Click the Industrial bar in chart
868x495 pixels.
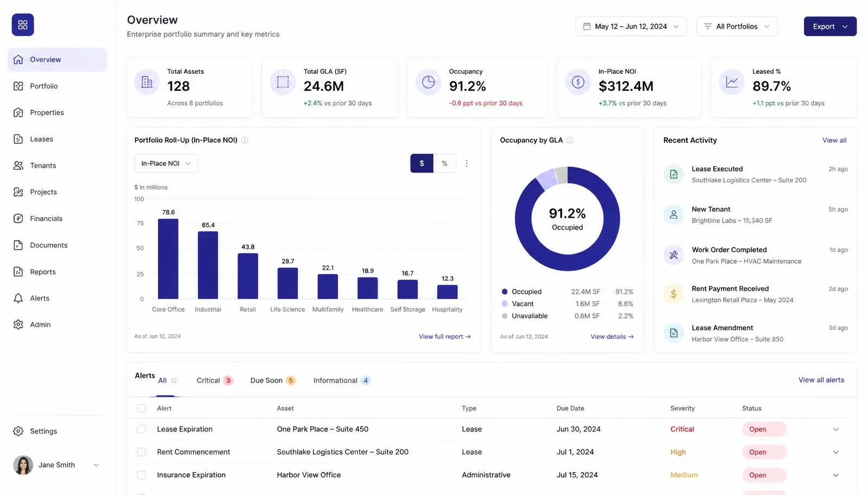coord(208,265)
